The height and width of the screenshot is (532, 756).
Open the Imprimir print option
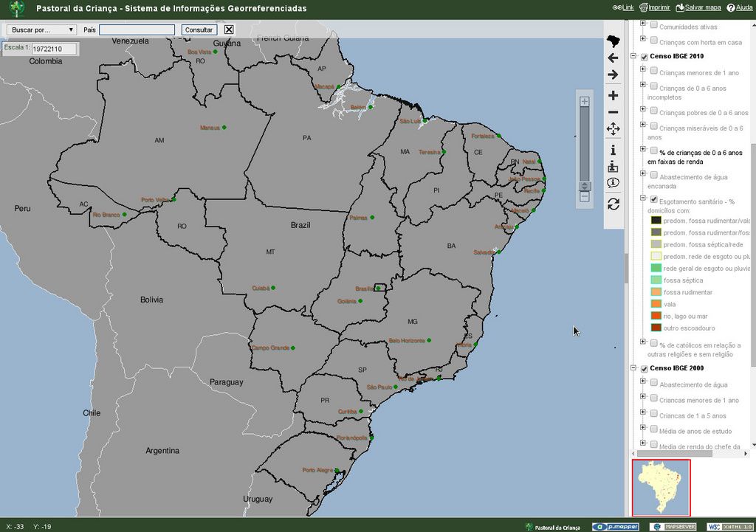point(655,7)
